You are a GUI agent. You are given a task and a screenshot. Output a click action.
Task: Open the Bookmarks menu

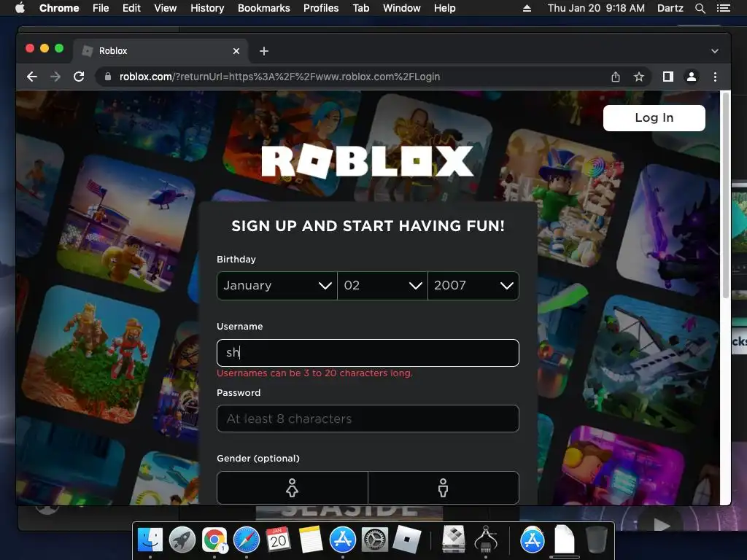(264, 8)
